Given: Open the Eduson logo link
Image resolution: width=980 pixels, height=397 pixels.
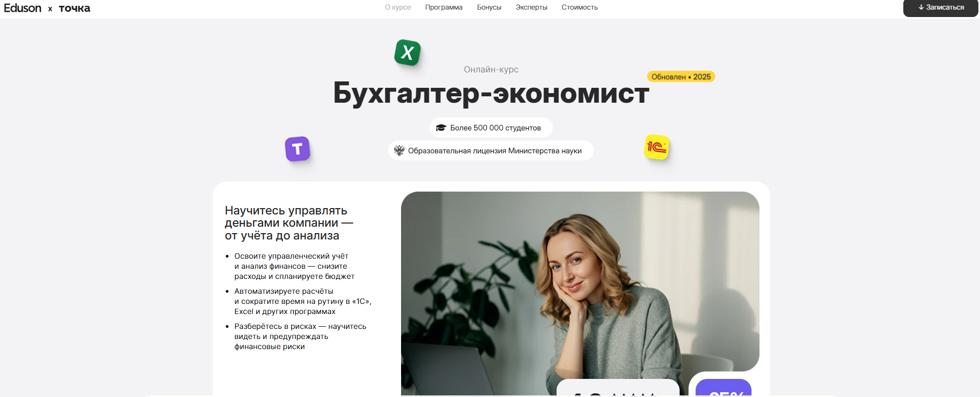Looking at the screenshot, I should 22,8.
